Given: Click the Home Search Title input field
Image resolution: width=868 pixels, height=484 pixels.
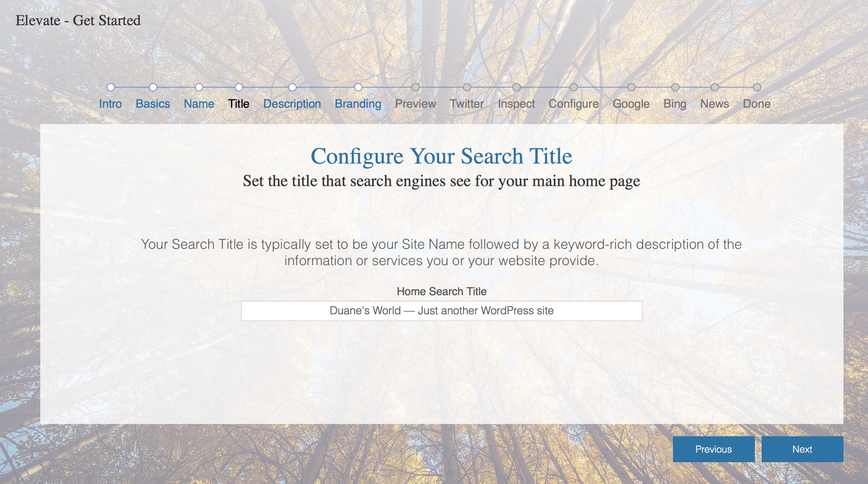Looking at the screenshot, I should point(442,311).
